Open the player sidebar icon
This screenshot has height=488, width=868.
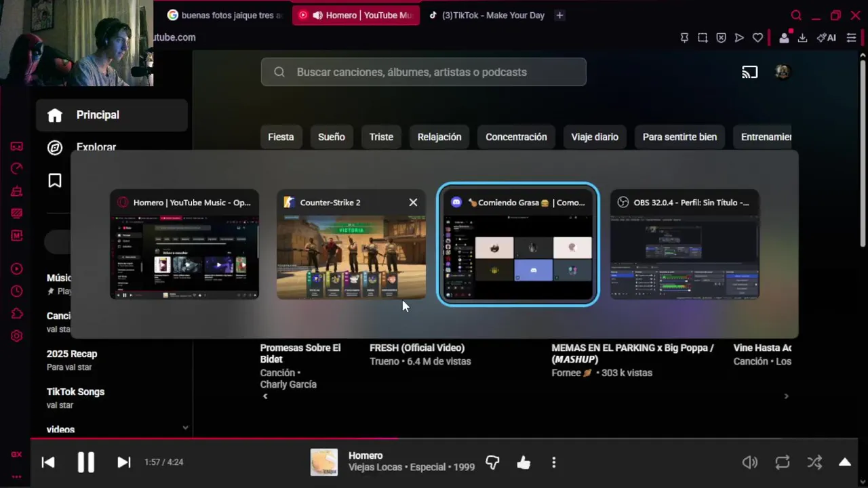(x=17, y=269)
